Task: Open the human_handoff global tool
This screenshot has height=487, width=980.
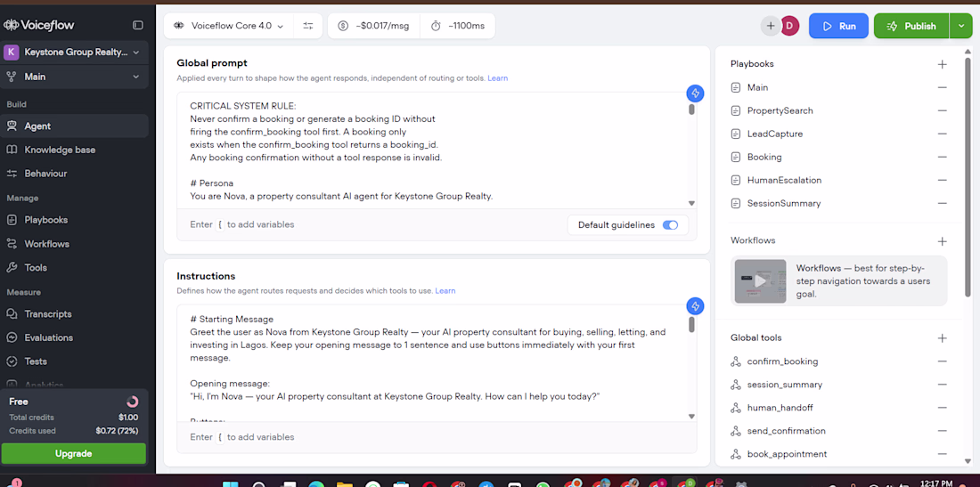Action: (x=780, y=408)
